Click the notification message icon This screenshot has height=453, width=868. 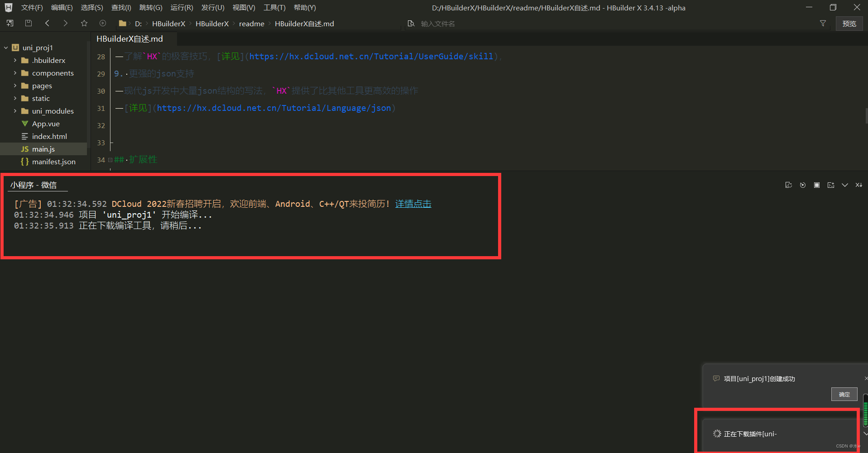pyautogui.click(x=716, y=379)
